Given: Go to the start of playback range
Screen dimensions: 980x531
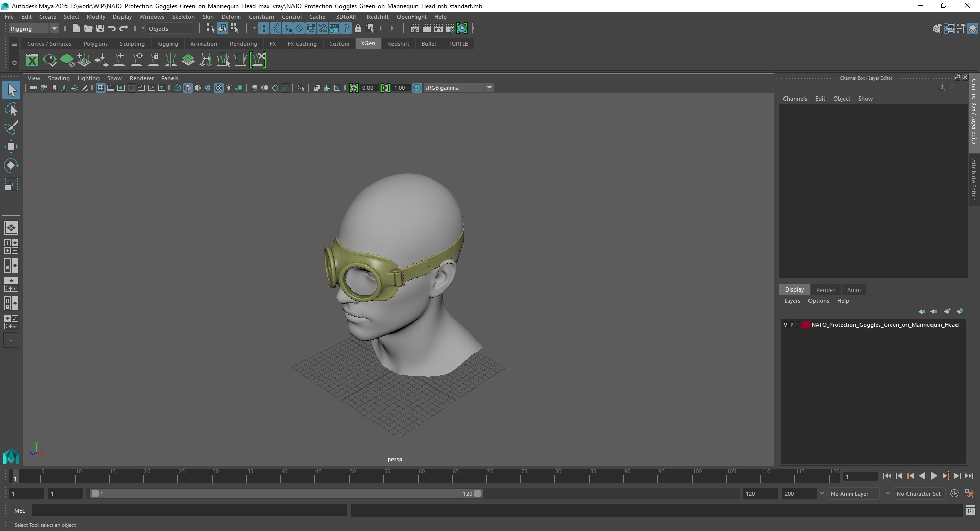Looking at the screenshot, I should pos(887,476).
